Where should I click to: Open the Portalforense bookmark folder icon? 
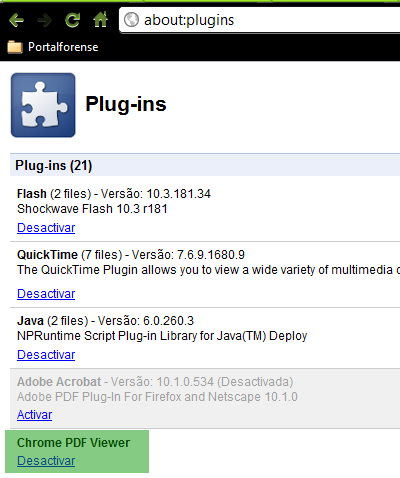click(15, 47)
